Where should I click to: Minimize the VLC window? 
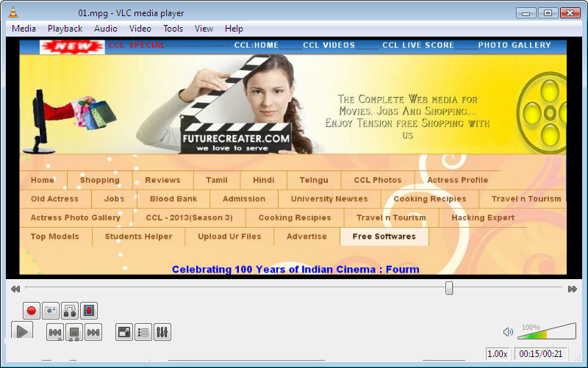526,13
